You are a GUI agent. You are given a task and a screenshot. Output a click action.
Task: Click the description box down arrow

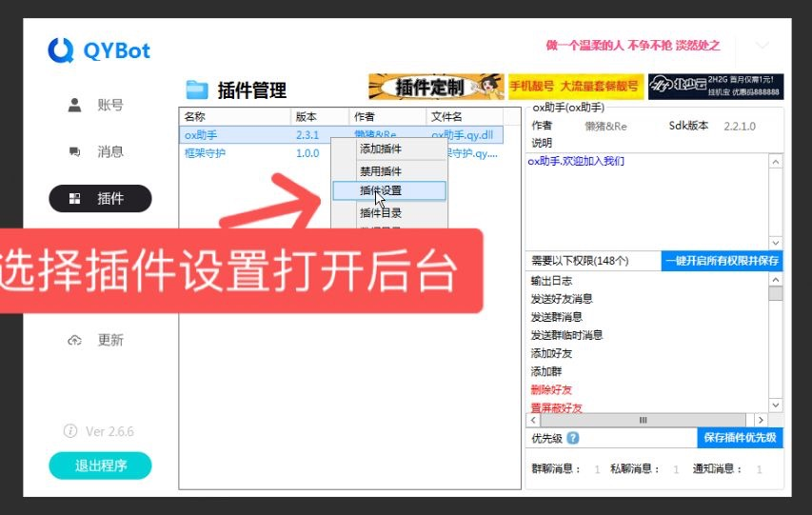pos(775,243)
